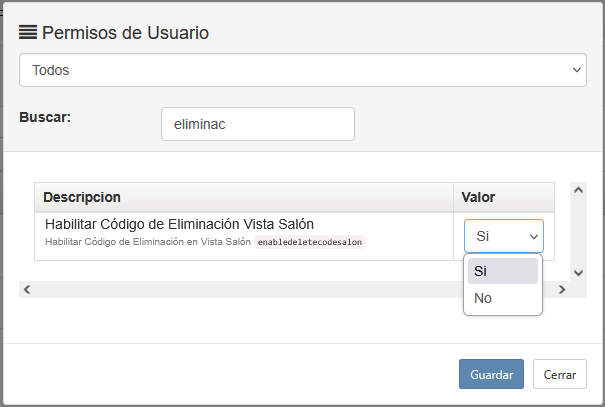Choose the No option in list
Viewport: 605px width, 407px height.
(503, 298)
